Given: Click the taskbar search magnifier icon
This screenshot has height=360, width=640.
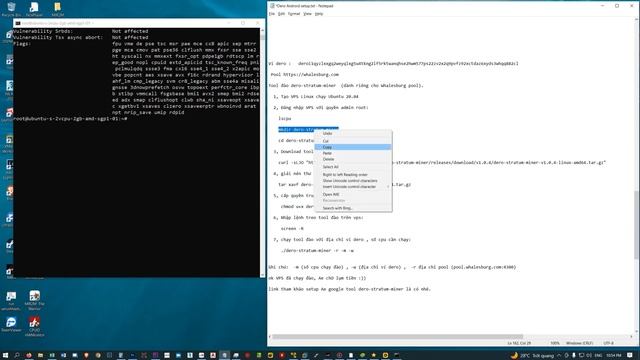Looking at the screenshot, I should [x=17, y=356].
